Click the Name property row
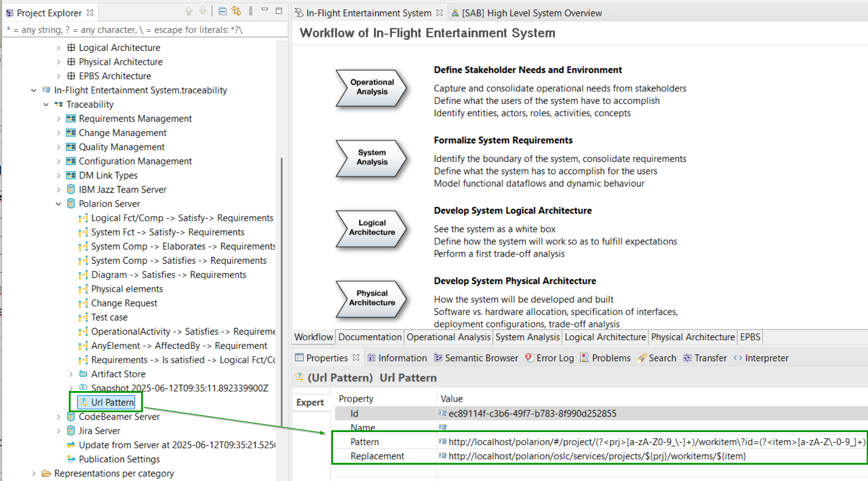868x481 pixels. tap(601, 427)
